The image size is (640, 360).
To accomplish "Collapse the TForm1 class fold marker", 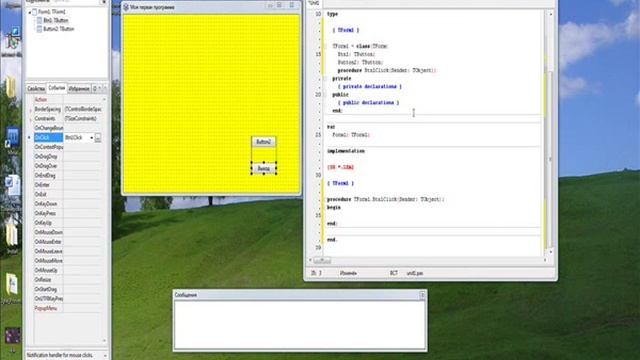I will click(x=325, y=46).
